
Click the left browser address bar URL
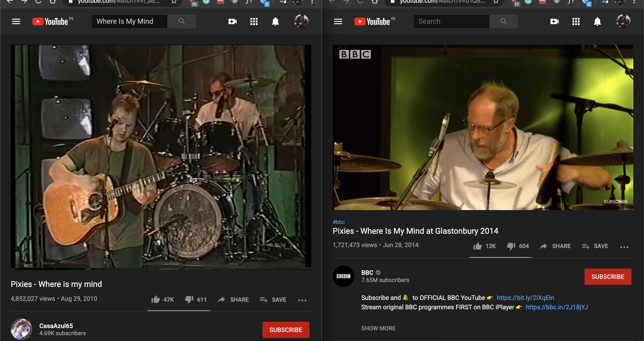[119, 2]
